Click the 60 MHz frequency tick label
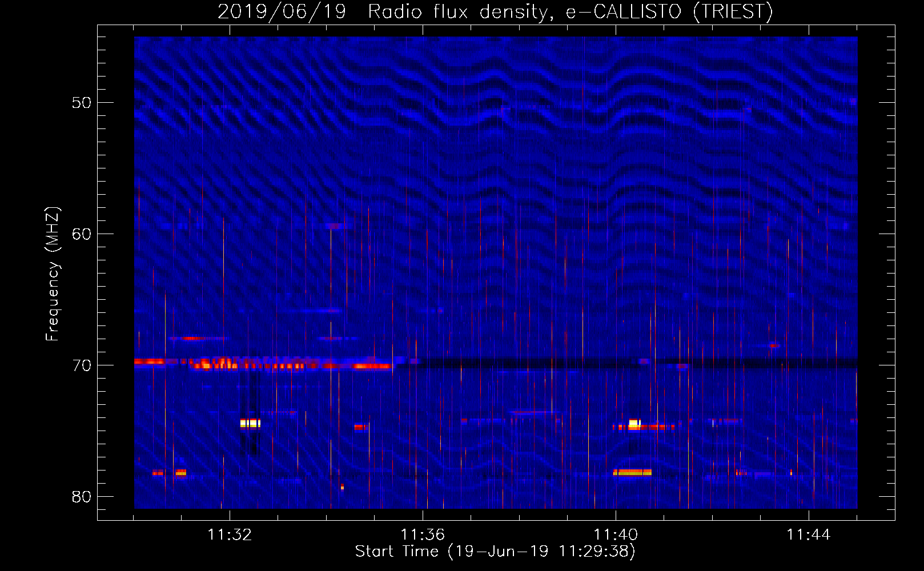Screen dimensions: 924x571 pos(82,234)
